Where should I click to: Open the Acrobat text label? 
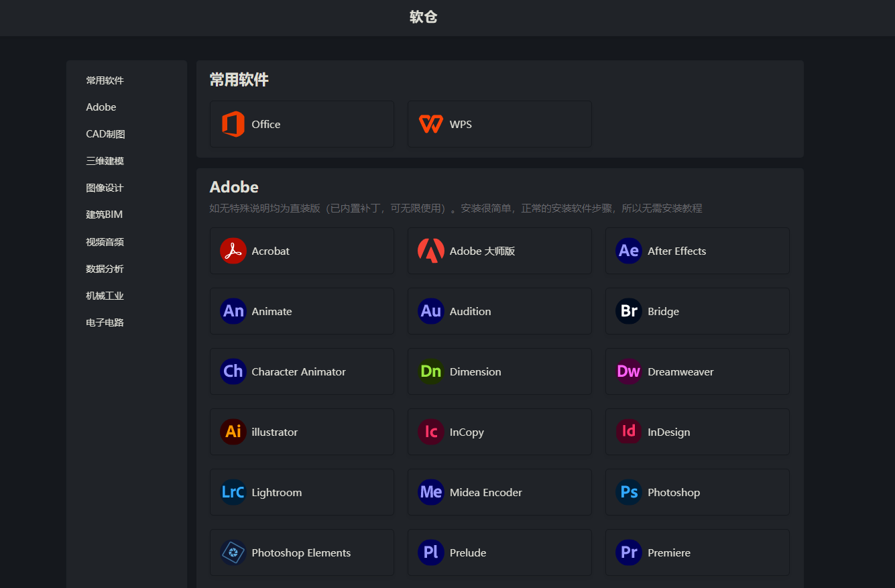(x=271, y=251)
